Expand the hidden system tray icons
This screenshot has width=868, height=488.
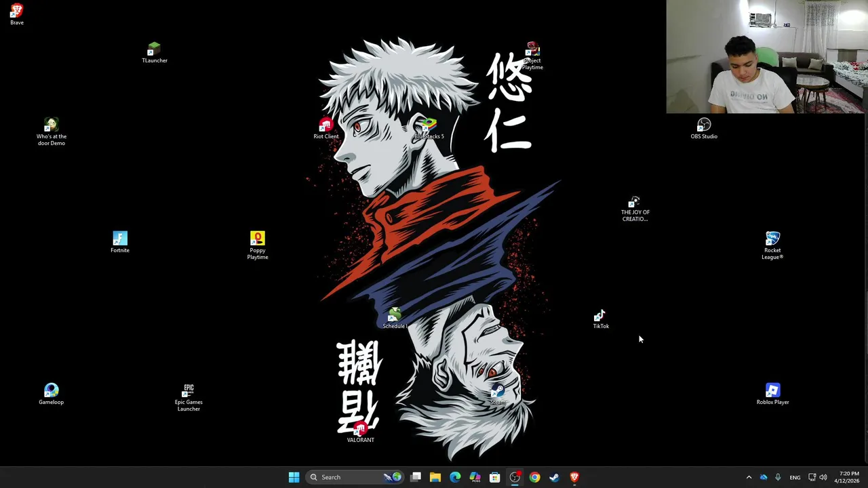[x=749, y=477]
